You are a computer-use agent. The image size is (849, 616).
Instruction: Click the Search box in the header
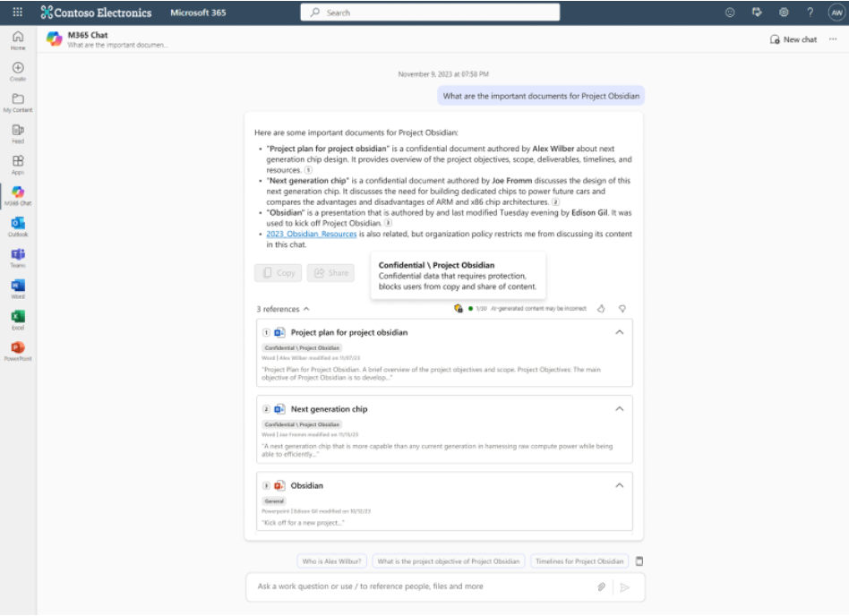[431, 13]
